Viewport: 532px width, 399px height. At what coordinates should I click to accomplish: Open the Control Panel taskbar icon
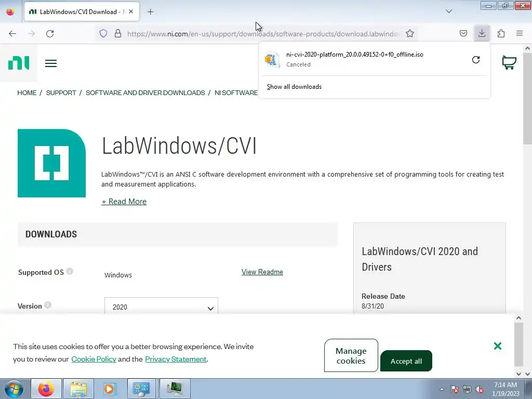click(141, 389)
